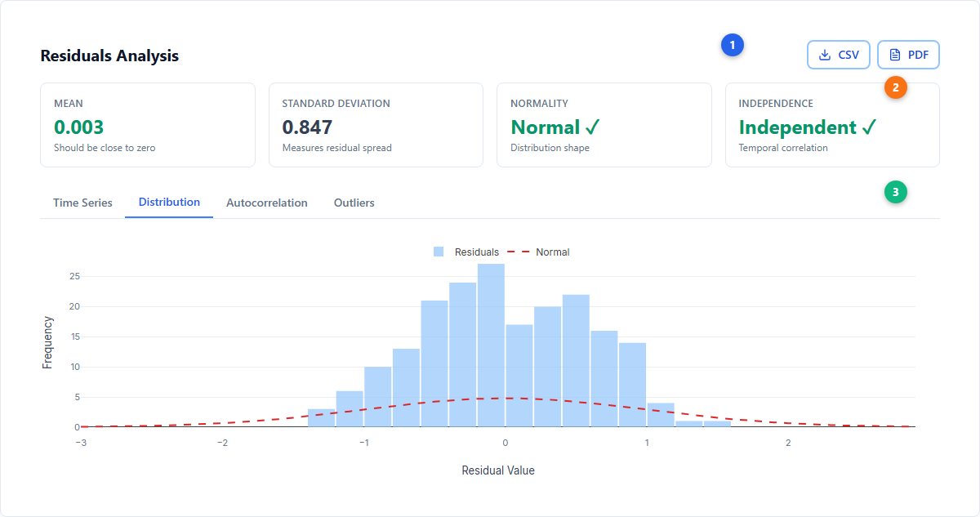
Task: Click the PDF document icon
Action: (x=895, y=55)
